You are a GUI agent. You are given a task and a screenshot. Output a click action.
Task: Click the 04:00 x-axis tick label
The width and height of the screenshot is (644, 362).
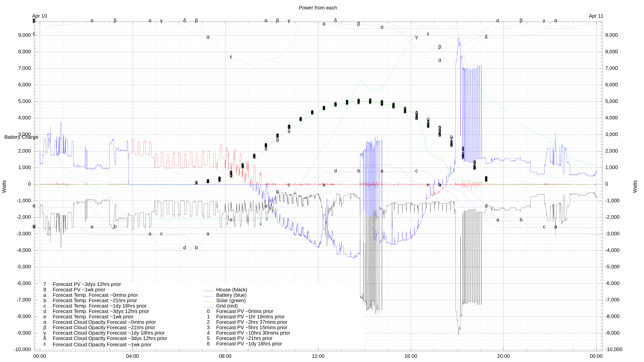click(132, 356)
